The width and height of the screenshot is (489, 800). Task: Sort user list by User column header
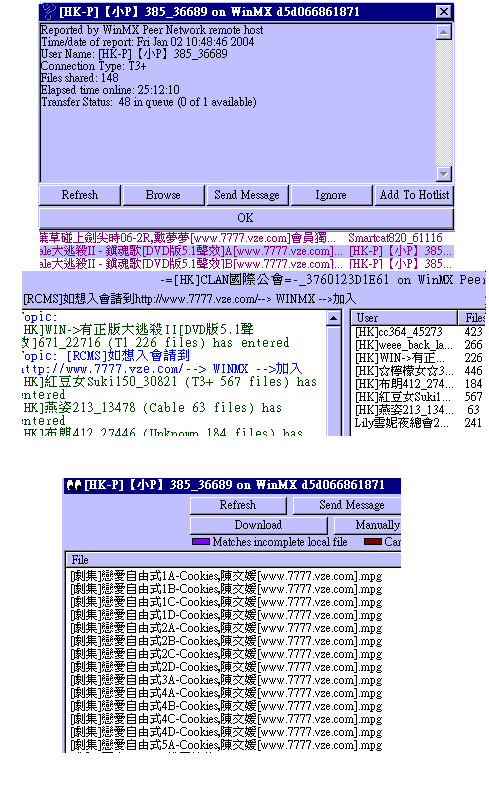404,317
